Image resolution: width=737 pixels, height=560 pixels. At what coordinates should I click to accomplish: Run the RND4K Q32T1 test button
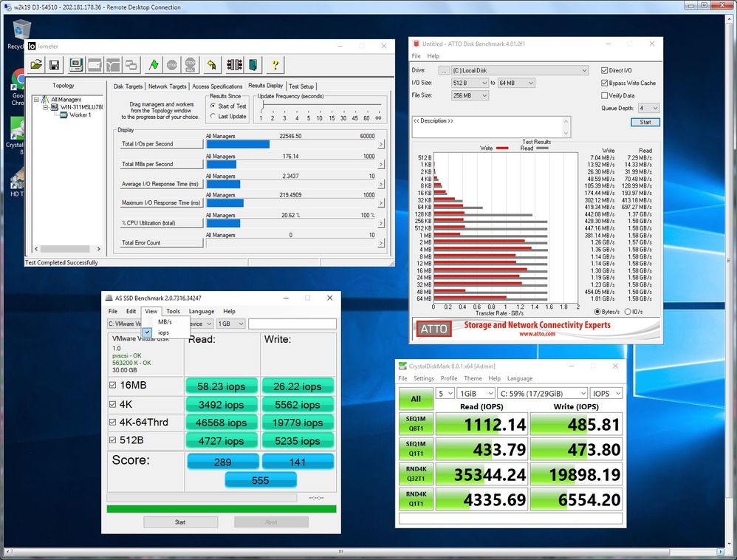tap(416, 474)
